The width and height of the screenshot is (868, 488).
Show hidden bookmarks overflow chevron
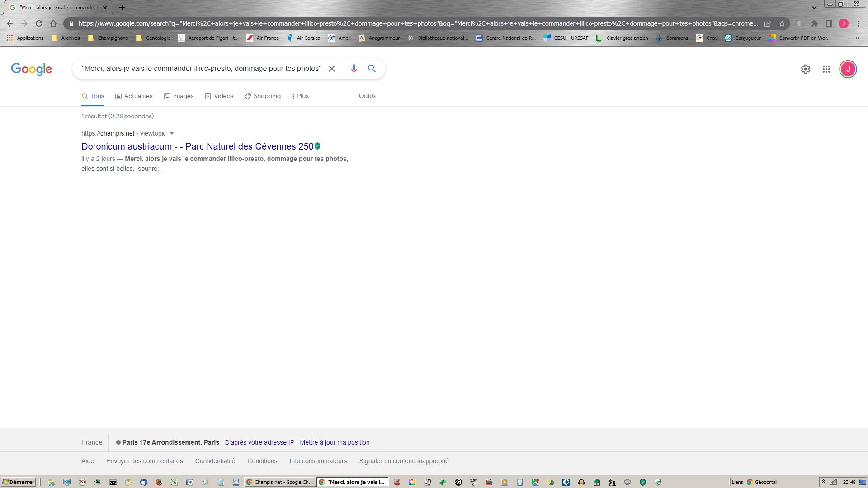coord(857,38)
